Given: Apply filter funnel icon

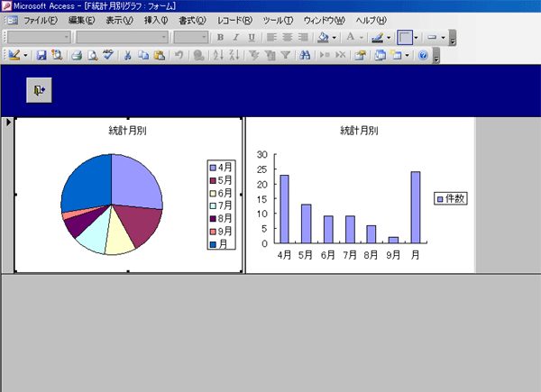Looking at the screenshot, I should pyautogui.click(x=285, y=55).
